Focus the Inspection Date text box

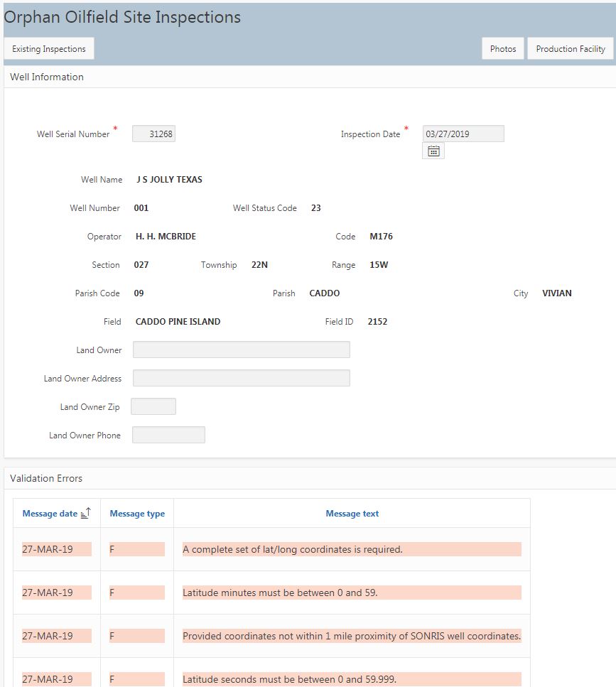point(463,134)
